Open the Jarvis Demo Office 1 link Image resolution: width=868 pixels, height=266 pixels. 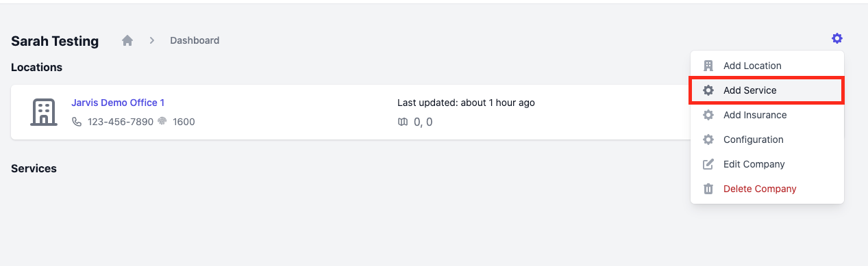pyautogui.click(x=118, y=103)
